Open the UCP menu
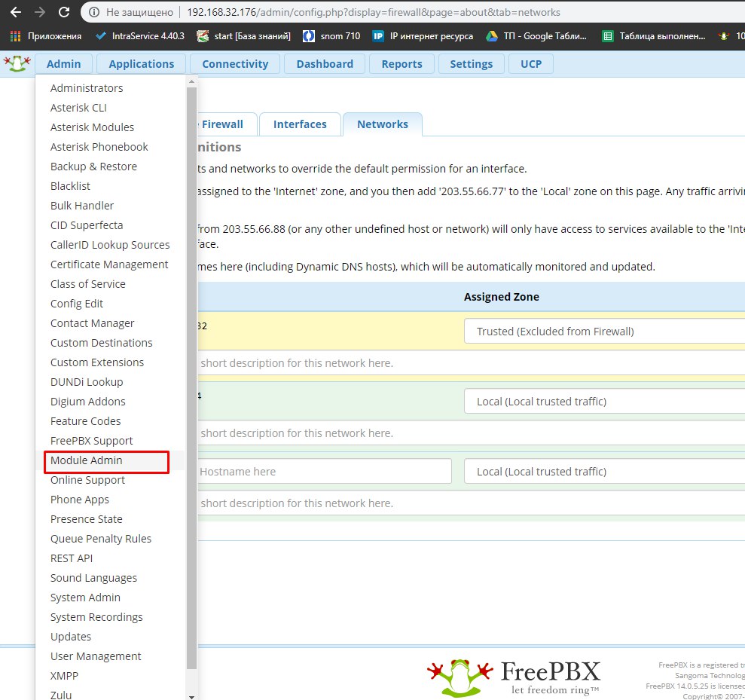Screen dimensions: 745x700 (x=531, y=64)
